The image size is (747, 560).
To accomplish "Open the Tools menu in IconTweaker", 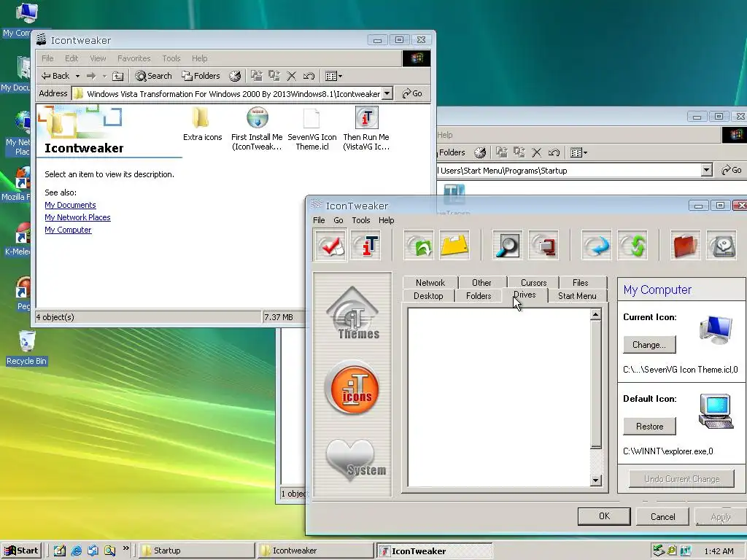I will click(x=360, y=220).
